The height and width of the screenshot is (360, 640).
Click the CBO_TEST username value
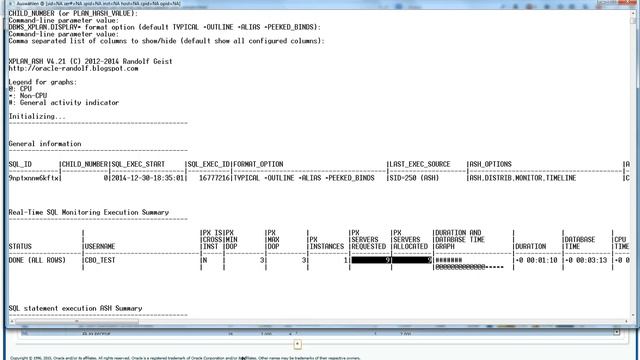click(100, 260)
